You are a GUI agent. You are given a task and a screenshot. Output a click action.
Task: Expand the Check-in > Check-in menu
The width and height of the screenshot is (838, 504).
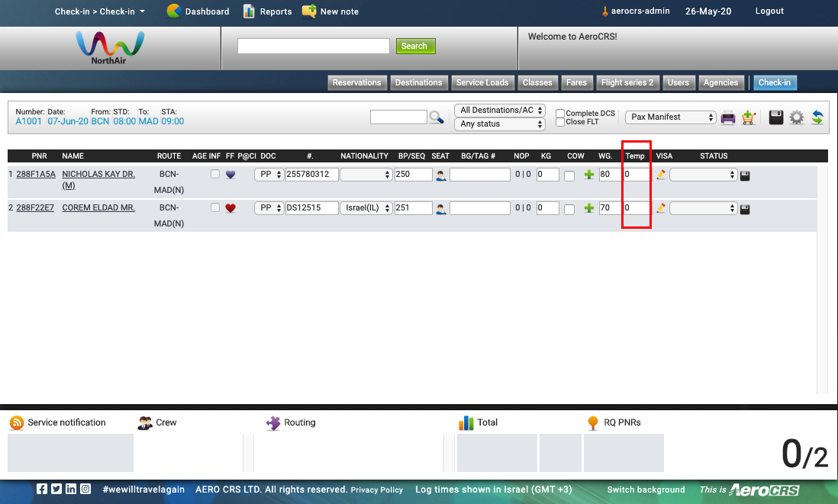click(99, 11)
